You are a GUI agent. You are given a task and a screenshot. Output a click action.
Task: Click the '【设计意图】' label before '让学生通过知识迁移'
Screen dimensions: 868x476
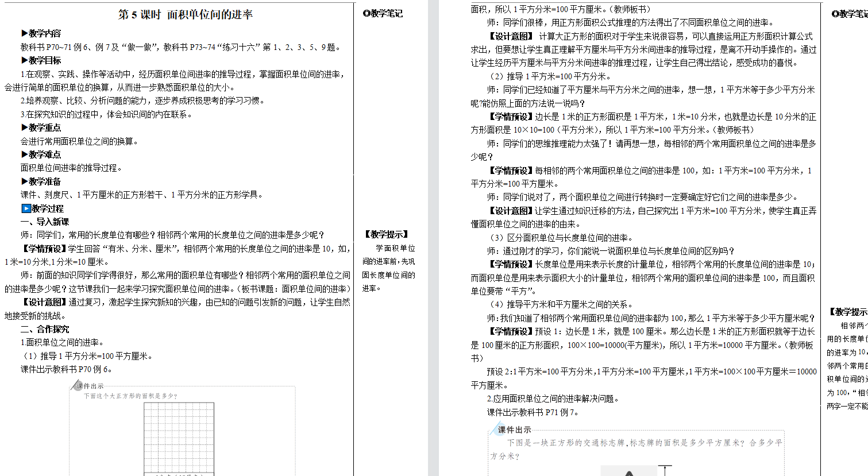[x=511, y=211]
